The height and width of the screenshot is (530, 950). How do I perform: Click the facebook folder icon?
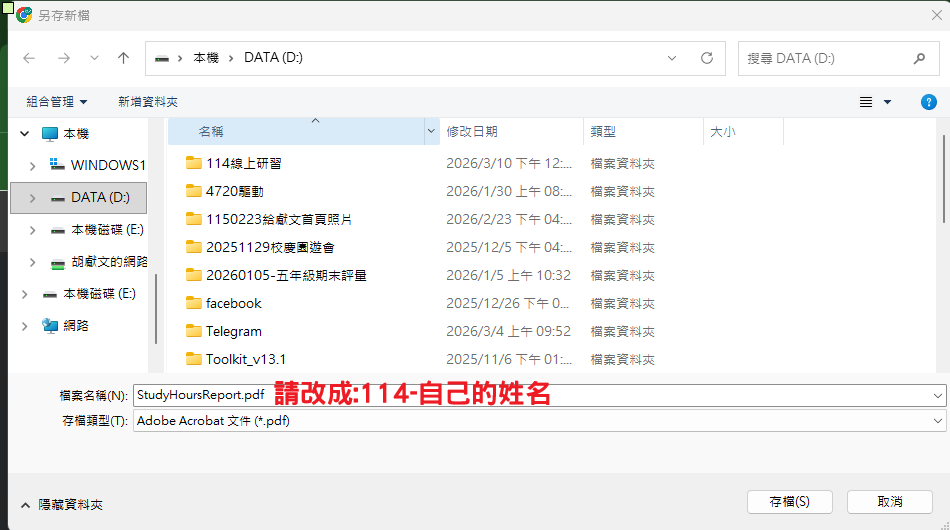tap(194, 303)
